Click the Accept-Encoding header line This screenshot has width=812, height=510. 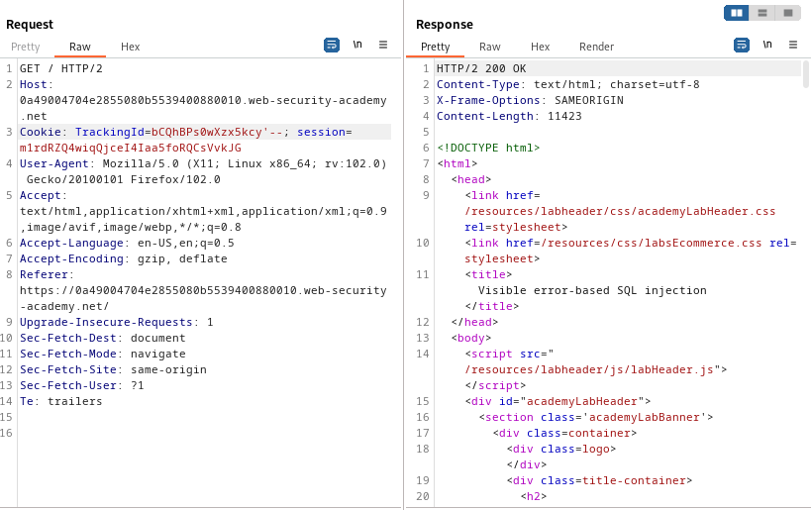pyautogui.click(x=123, y=258)
